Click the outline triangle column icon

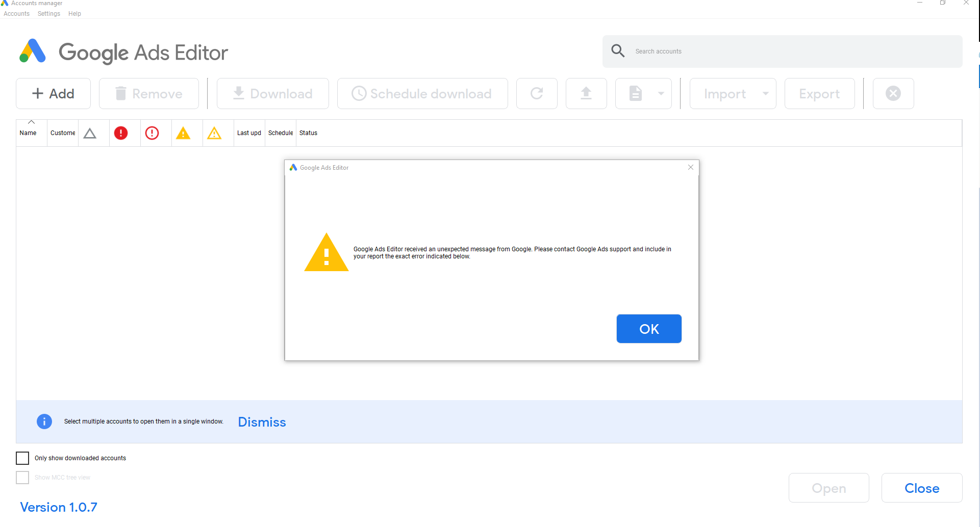click(x=90, y=134)
